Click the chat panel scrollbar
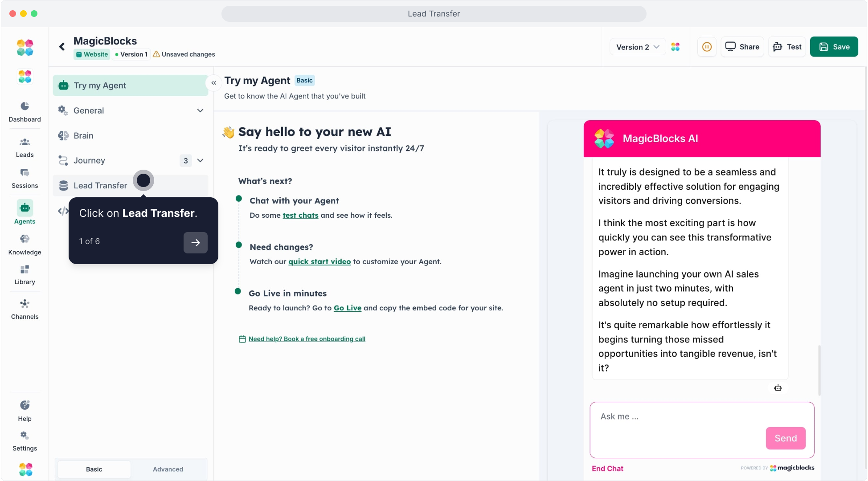Screen dimensions: 868x481 (819, 370)
